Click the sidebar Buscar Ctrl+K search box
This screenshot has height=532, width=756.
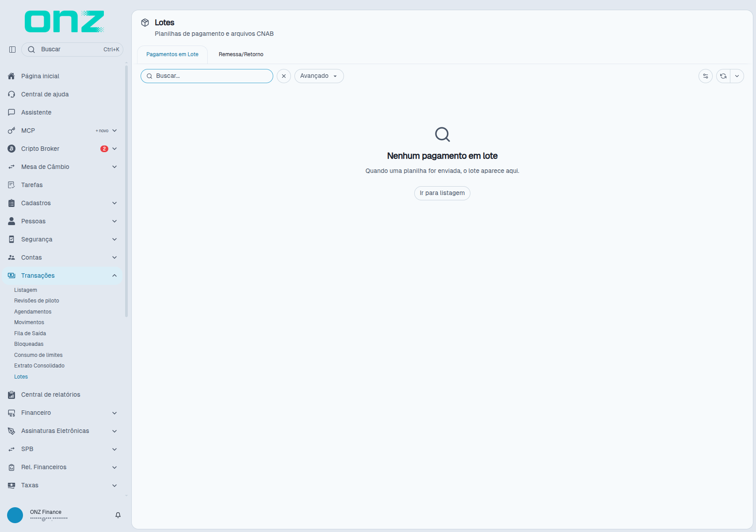tap(72, 50)
